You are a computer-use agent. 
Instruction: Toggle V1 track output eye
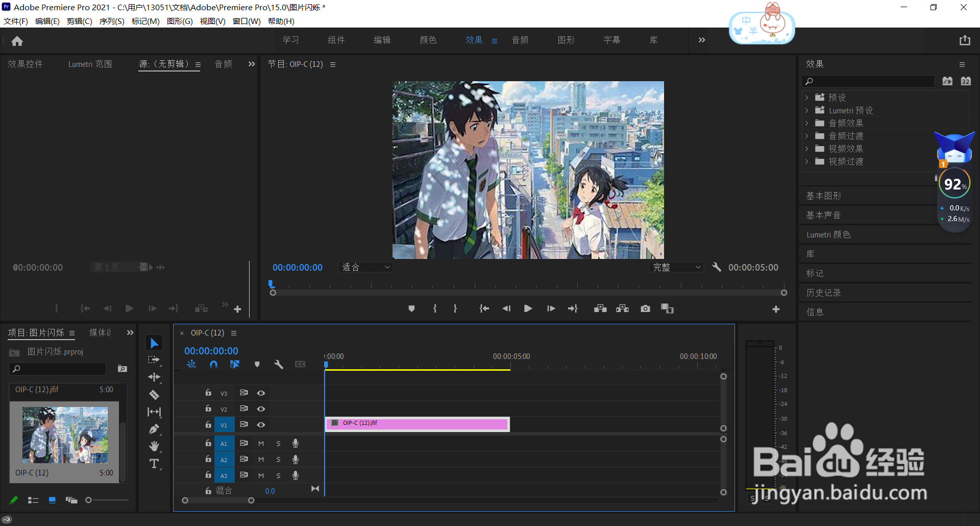pos(261,425)
